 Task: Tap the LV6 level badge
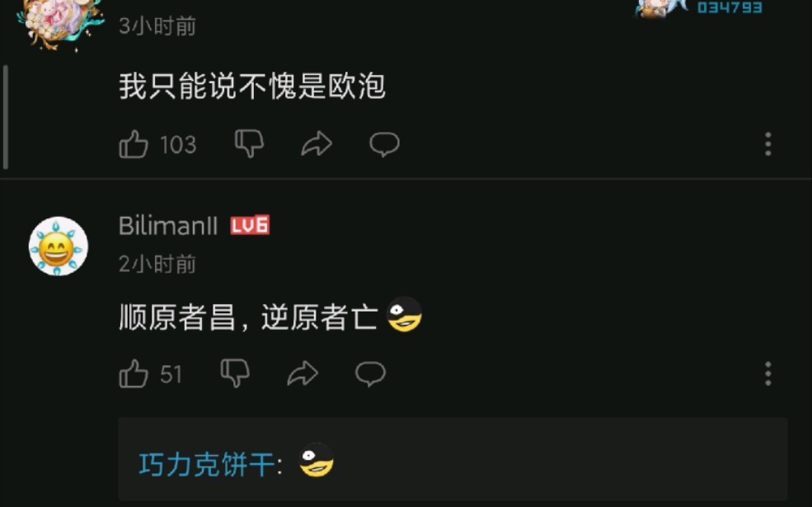tap(250, 225)
